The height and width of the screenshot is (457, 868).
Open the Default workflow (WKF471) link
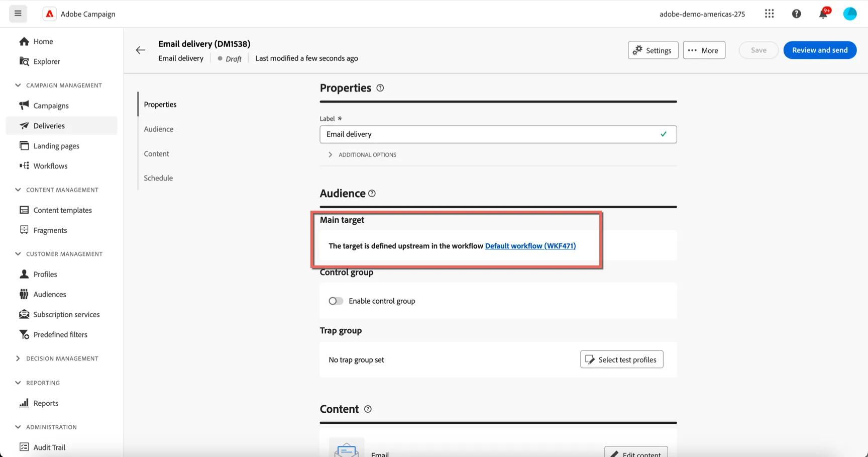530,246
